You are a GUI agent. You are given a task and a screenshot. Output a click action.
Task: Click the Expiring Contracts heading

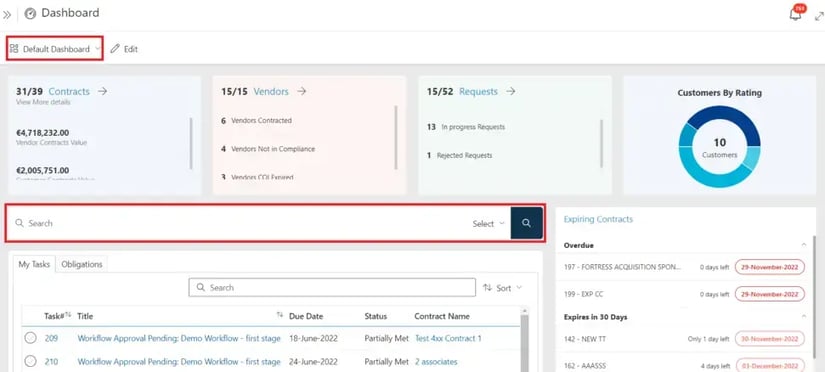click(x=598, y=219)
